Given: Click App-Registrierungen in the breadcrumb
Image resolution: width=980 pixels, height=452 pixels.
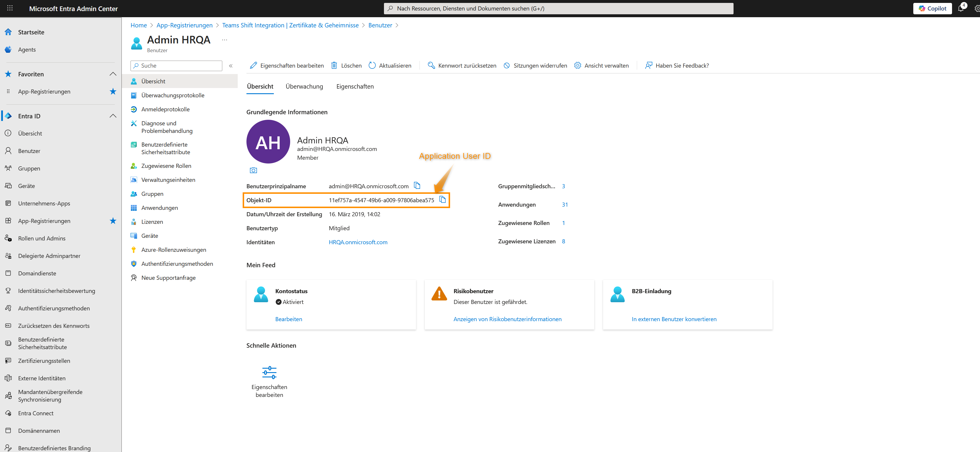Looking at the screenshot, I should click(184, 25).
